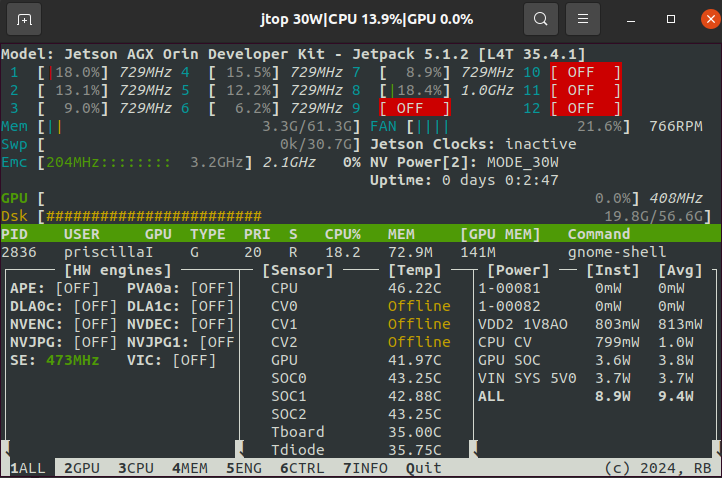Click the Emc frequency bar

[145, 162]
